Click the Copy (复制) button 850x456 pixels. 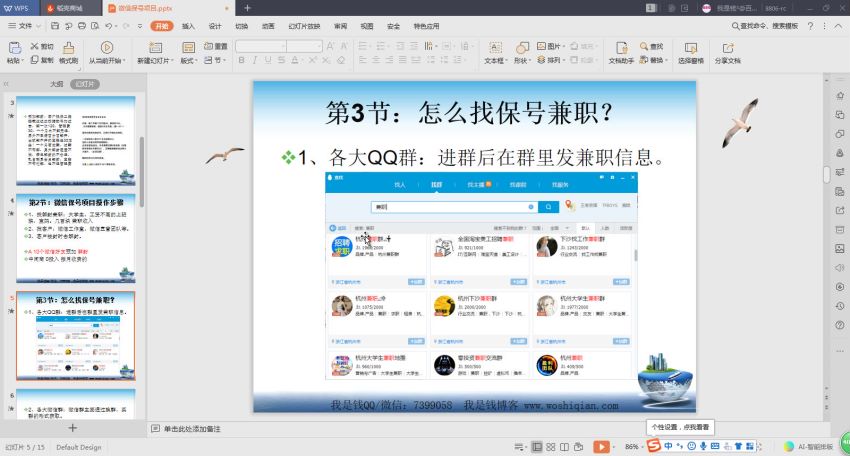point(41,60)
